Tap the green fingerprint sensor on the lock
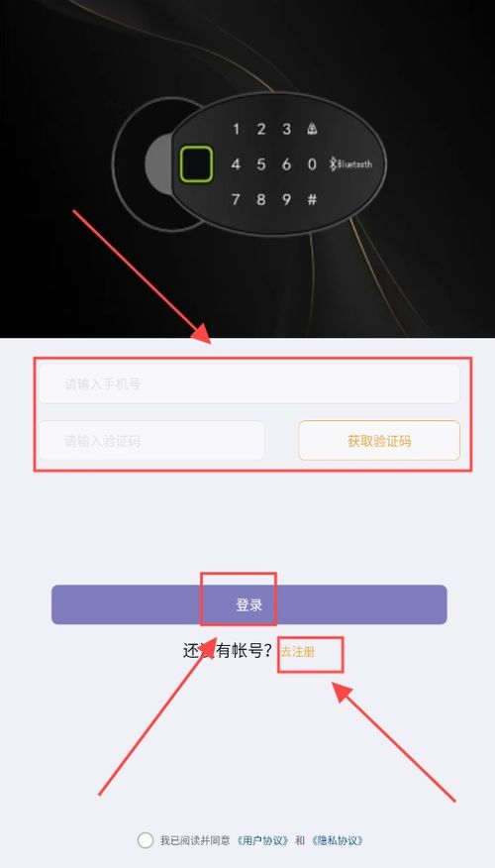Viewport: 495px width, 868px height. (196, 164)
